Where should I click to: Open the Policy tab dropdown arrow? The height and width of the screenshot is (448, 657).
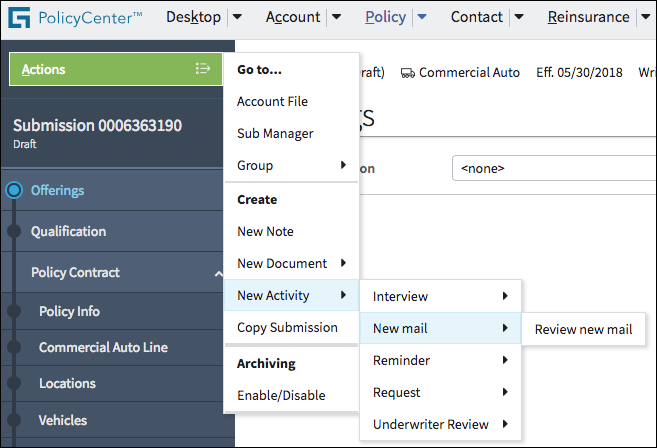point(422,17)
